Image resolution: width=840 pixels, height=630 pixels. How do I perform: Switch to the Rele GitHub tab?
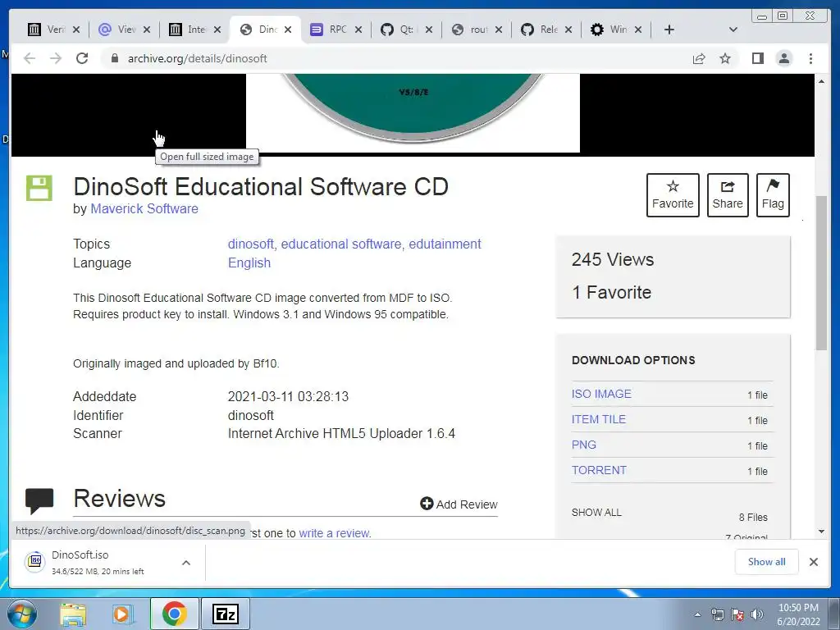pyautogui.click(x=540, y=30)
